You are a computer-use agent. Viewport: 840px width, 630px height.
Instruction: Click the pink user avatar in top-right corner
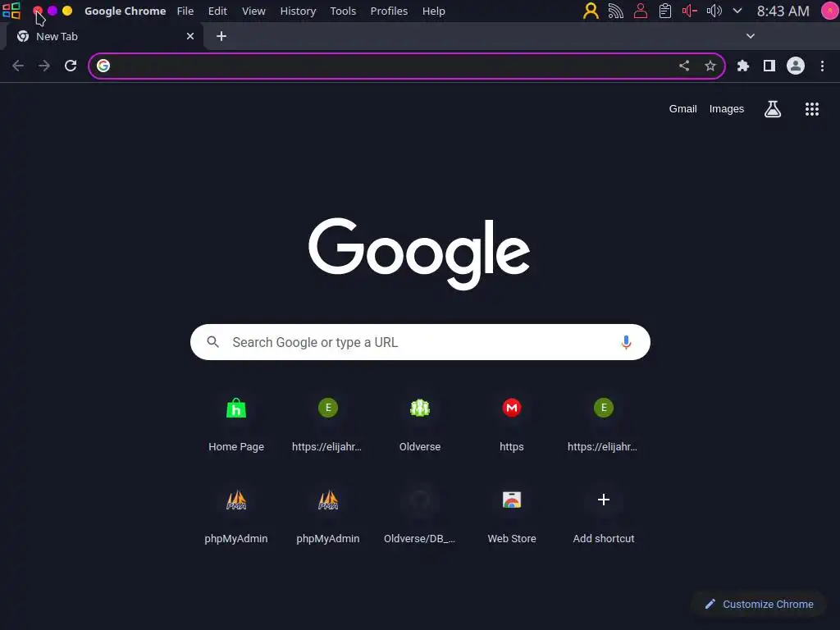829,11
